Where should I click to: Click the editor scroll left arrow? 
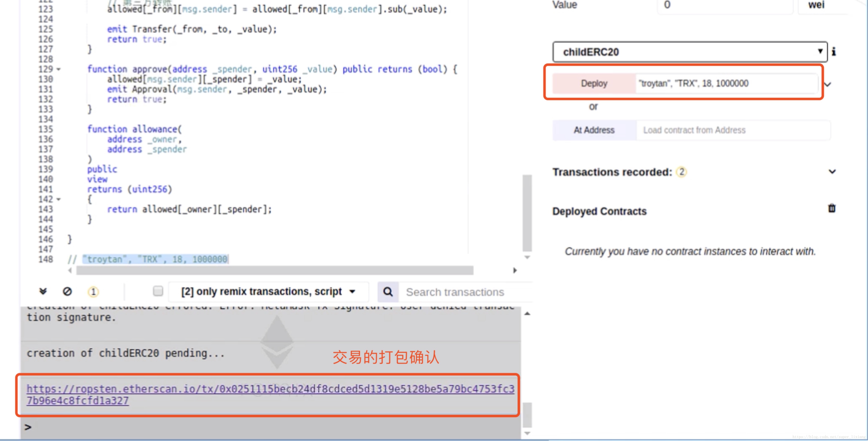(70, 270)
